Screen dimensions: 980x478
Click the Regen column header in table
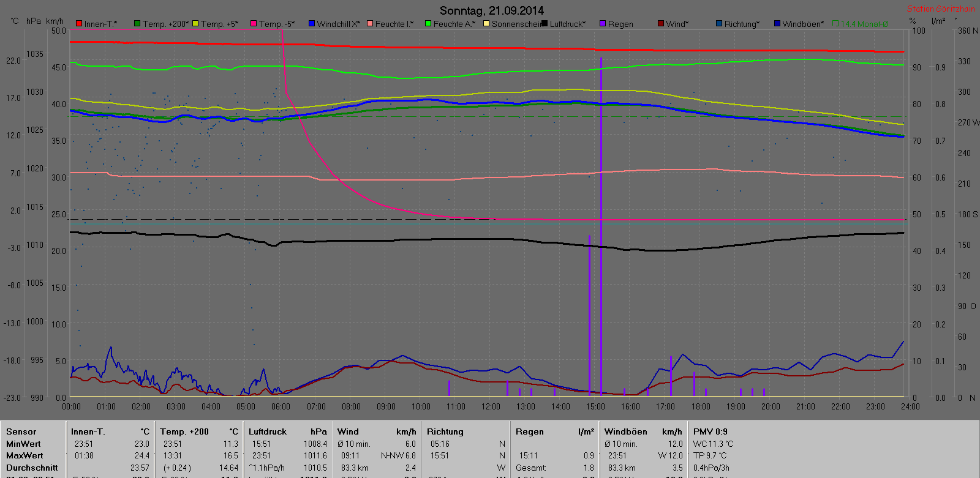click(x=530, y=431)
